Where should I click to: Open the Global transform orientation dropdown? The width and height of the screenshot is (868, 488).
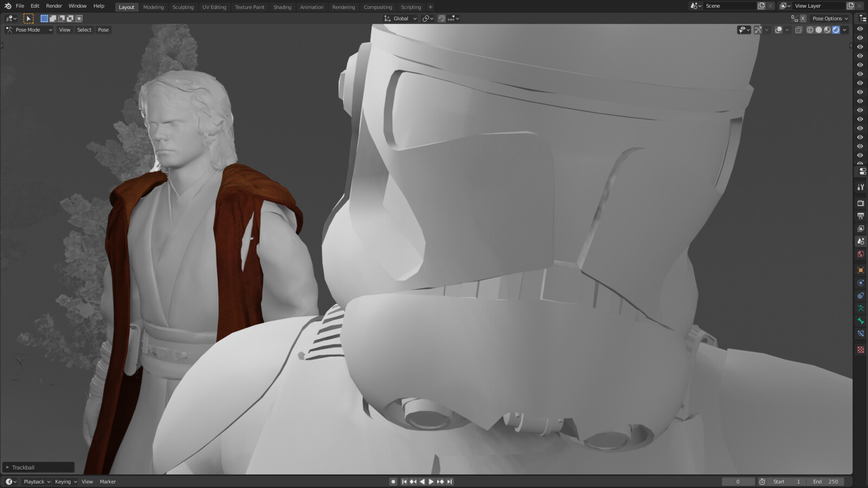click(401, 18)
